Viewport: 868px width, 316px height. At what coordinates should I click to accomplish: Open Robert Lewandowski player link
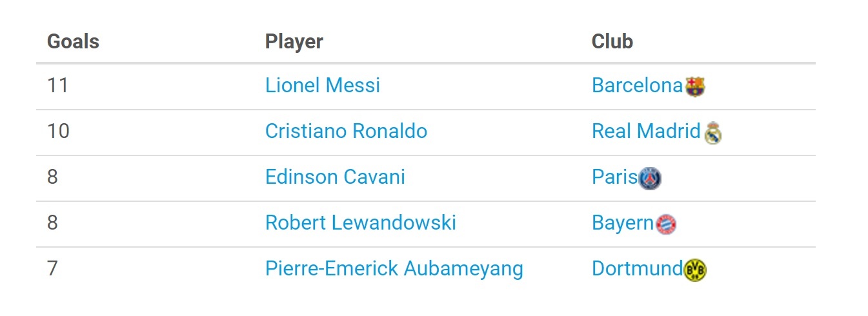coord(360,222)
